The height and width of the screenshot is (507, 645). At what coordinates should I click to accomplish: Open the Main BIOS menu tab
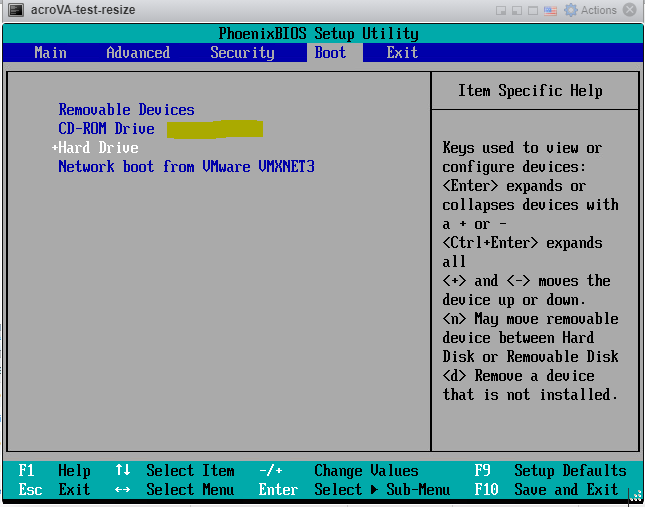tap(51, 53)
